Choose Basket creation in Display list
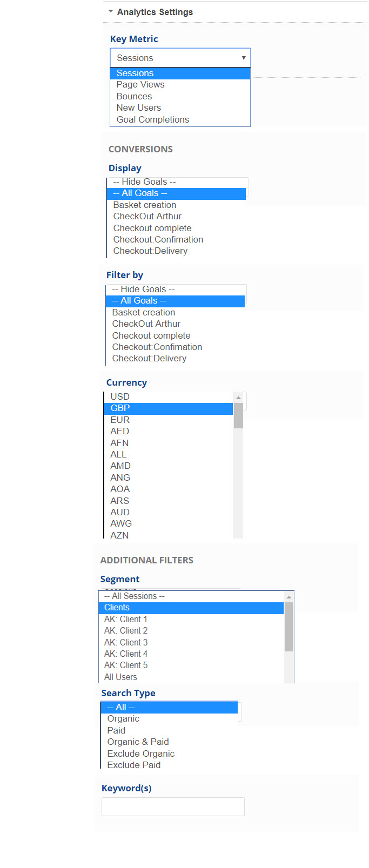 [x=144, y=205]
